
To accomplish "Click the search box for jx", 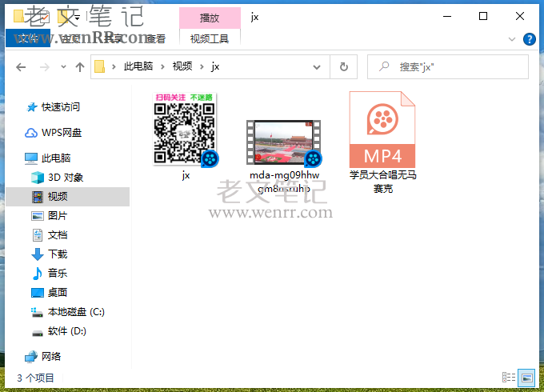I will coord(447,66).
